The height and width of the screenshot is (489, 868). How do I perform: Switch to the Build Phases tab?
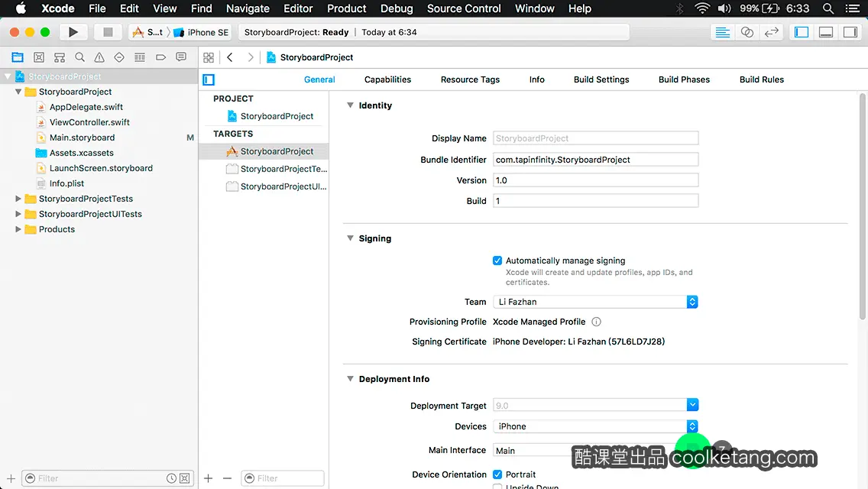click(x=684, y=79)
